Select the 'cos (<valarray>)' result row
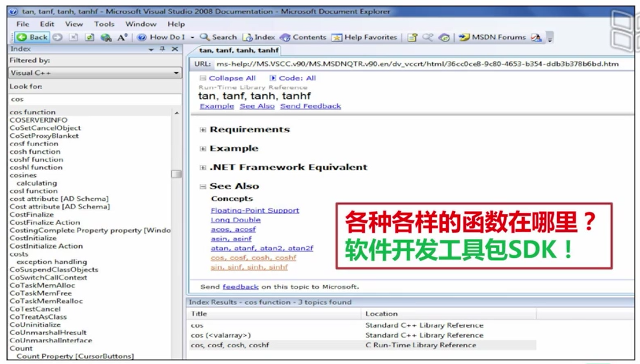640x364 pixels. point(362,335)
